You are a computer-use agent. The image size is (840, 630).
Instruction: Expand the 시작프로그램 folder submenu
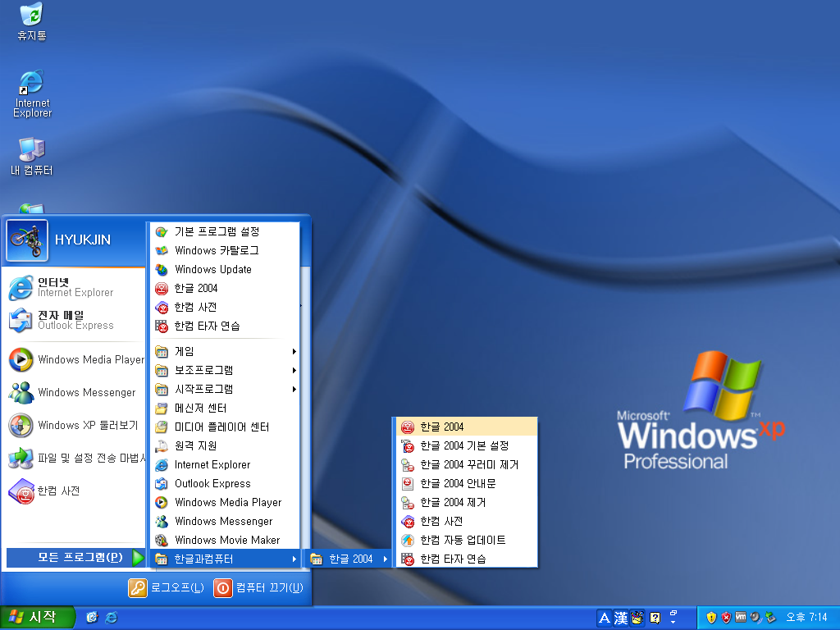[x=225, y=389]
